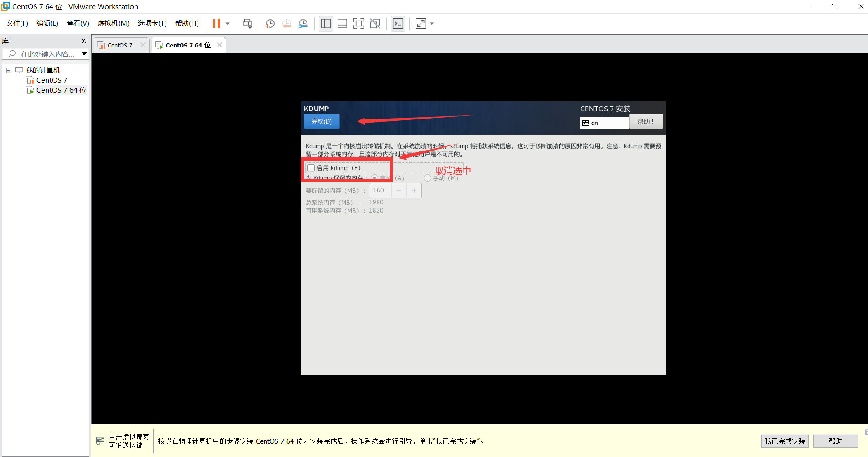The height and width of the screenshot is (457, 868).
Task: Open the 编辑(E) menu
Action: 47,23
